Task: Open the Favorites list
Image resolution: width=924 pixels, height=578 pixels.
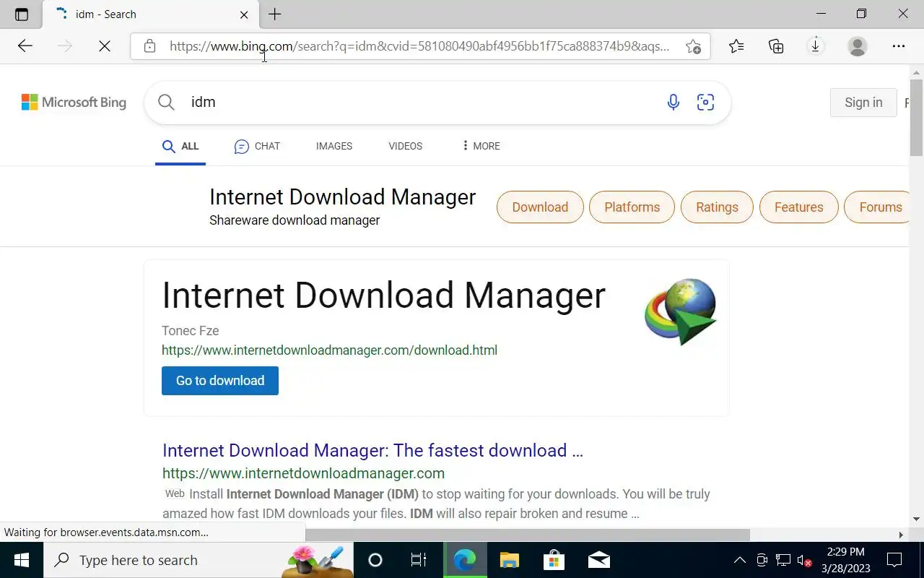Action: (x=736, y=46)
